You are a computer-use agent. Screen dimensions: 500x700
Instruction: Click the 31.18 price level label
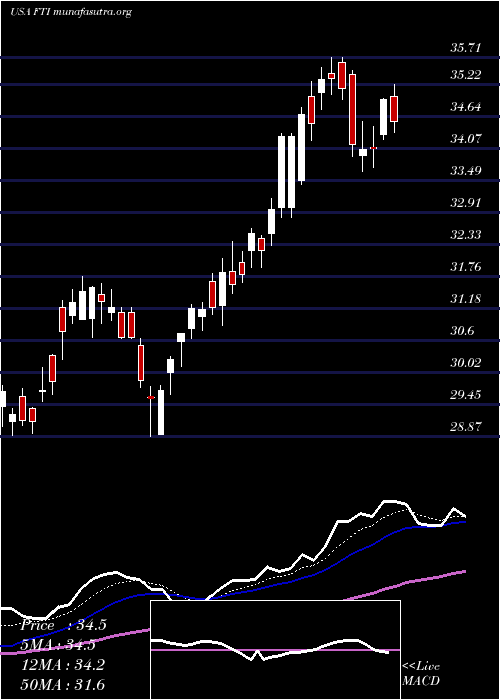466,298
